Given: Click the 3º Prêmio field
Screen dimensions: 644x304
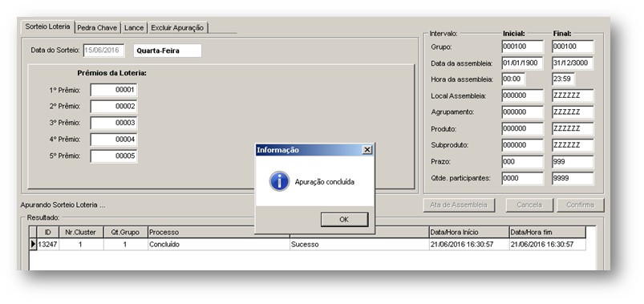Looking at the screenshot, I should [114, 123].
